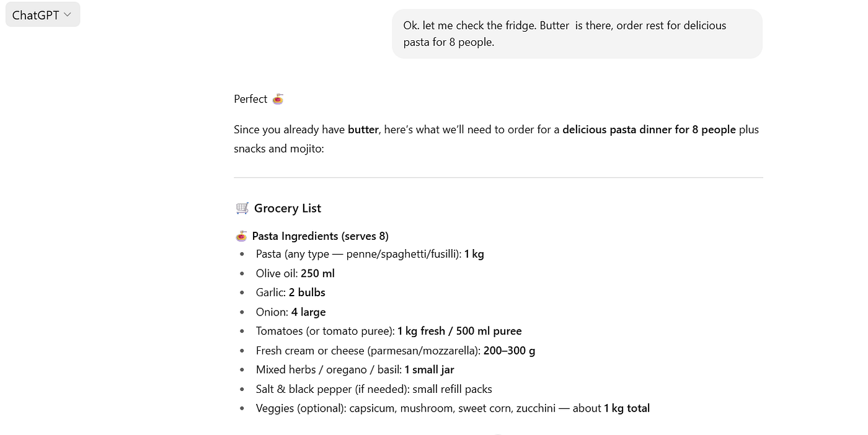The height and width of the screenshot is (435, 868).
Task: Click the shopping cart emoji icon
Action: tap(242, 208)
